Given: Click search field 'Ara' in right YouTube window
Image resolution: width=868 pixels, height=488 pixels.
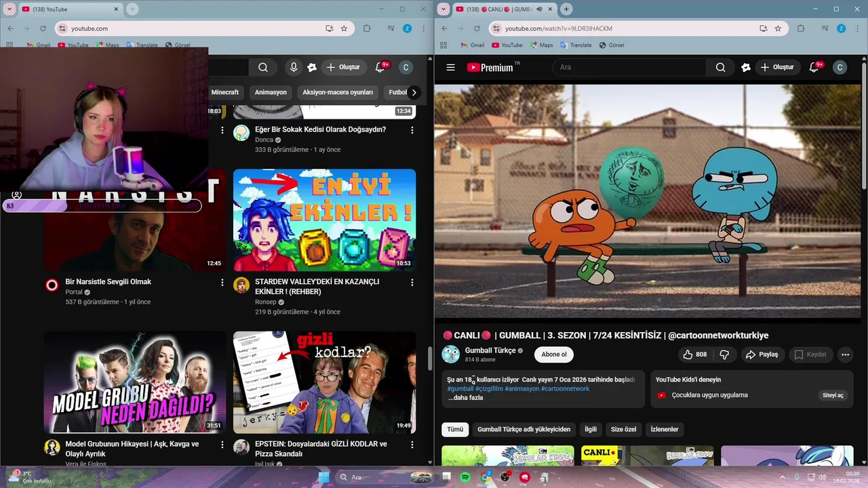Looking at the screenshot, I should pyautogui.click(x=629, y=67).
